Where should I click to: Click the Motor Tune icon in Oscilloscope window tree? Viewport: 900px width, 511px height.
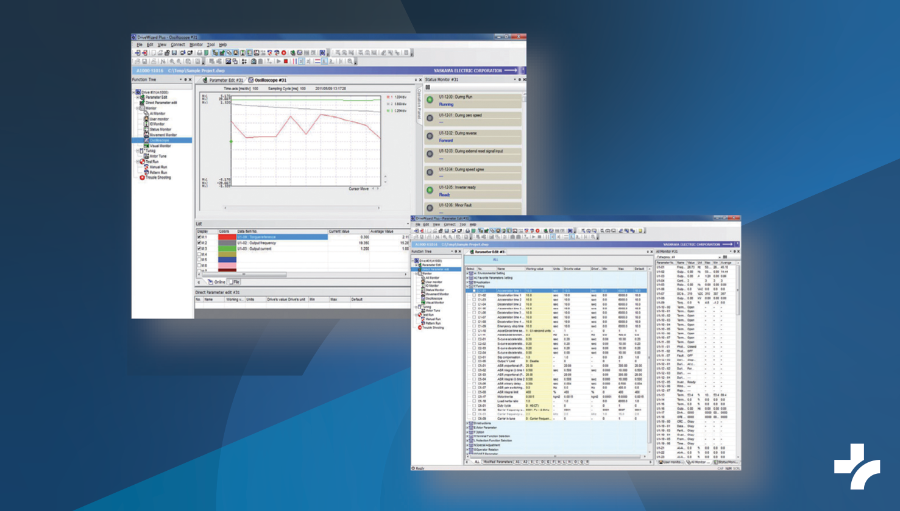point(146,156)
